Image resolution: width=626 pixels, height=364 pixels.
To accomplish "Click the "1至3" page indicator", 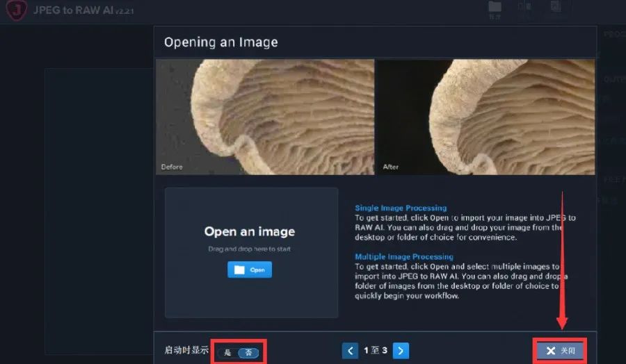I will 376,350.
